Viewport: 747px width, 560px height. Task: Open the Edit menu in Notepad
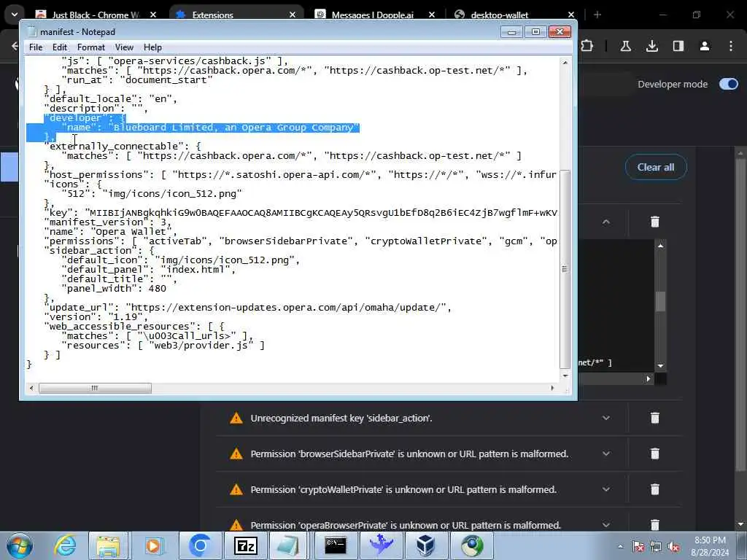60,47
